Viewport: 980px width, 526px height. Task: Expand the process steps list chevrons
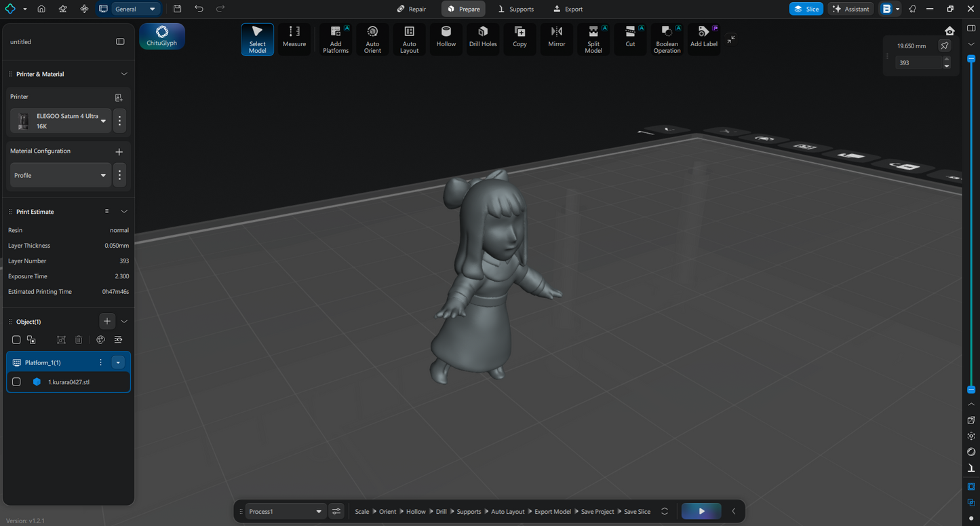665,511
